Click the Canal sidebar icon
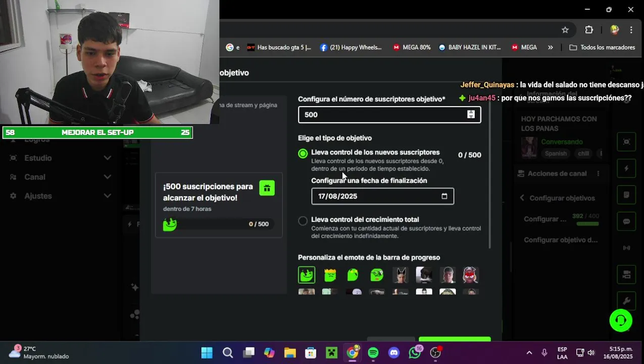 point(13,177)
